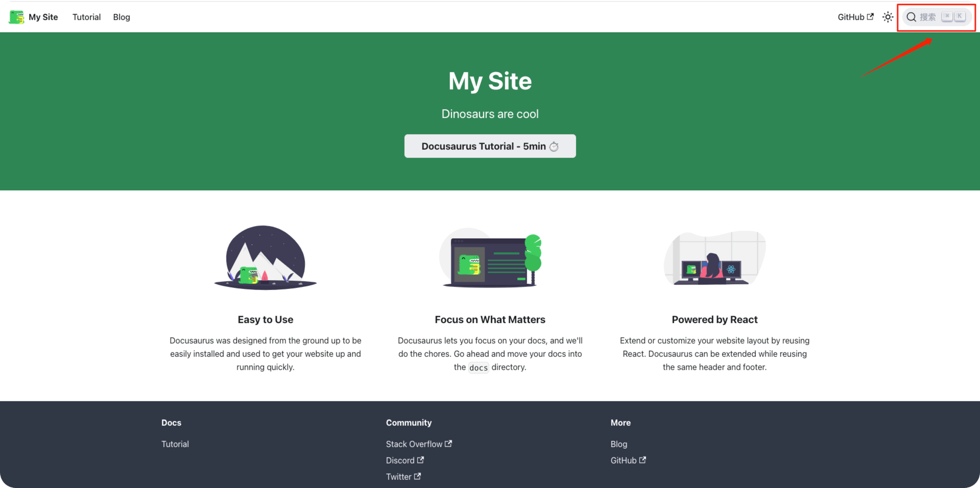
Task: Click the More footer heading
Action: coord(620,423)
